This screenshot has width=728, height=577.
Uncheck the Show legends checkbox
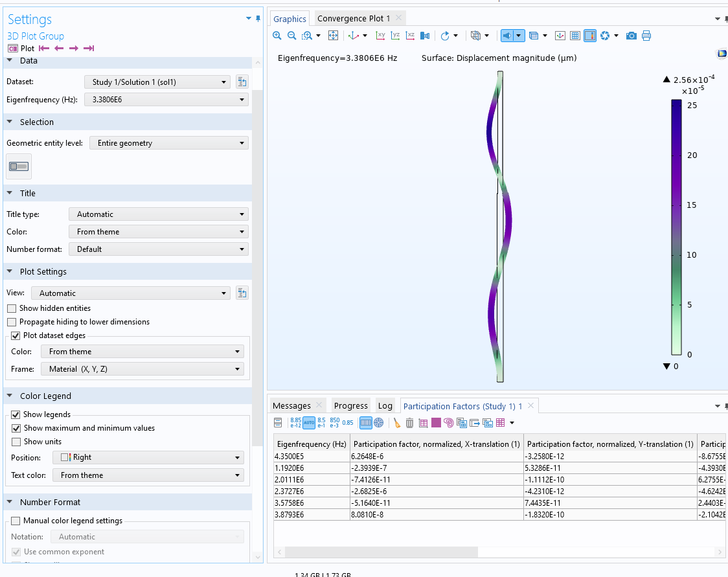16,414
